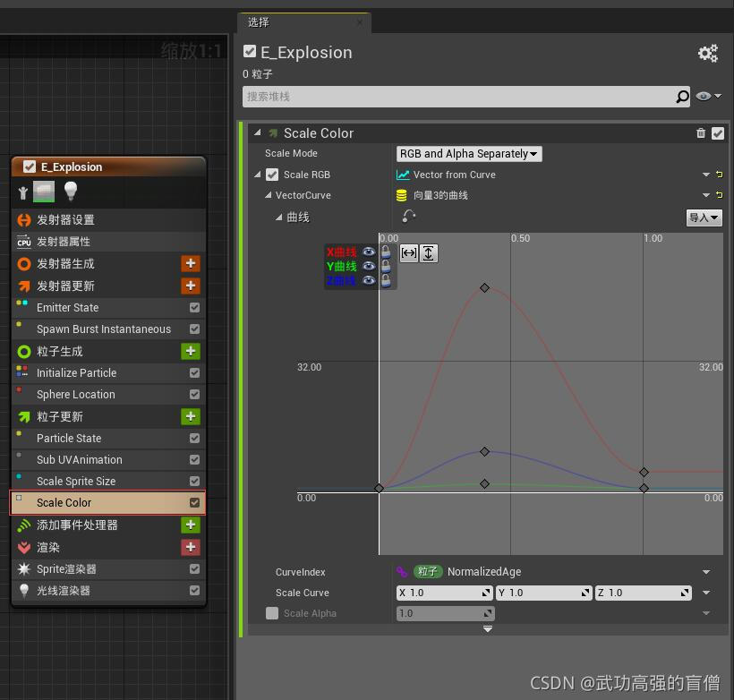Select the blue curve peak keyframe
The width and height of the screenshot is (734, 700).
click(484, 451)
